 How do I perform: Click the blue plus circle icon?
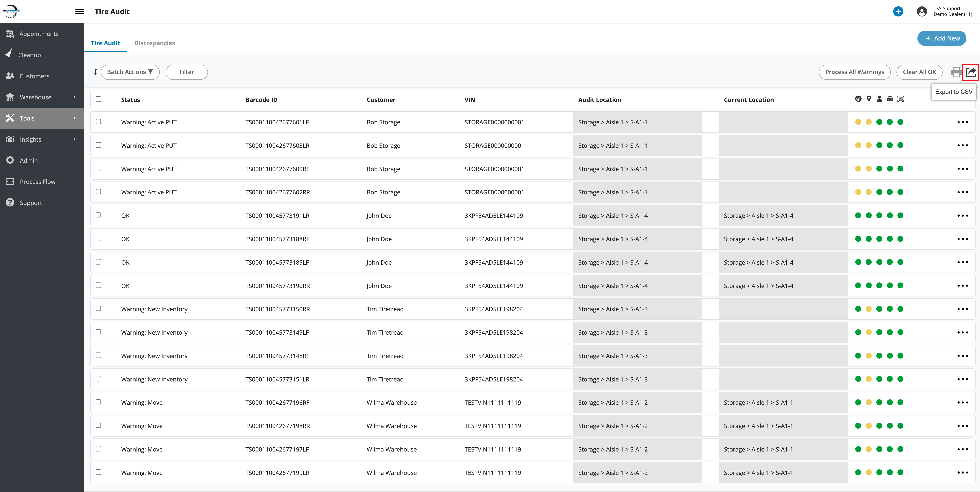tap(898, 11)
